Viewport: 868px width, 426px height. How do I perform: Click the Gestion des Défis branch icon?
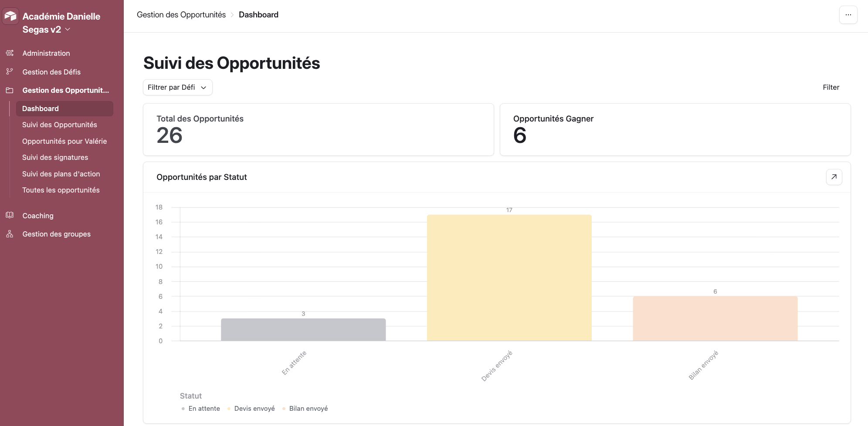click(x=10, y=71)
